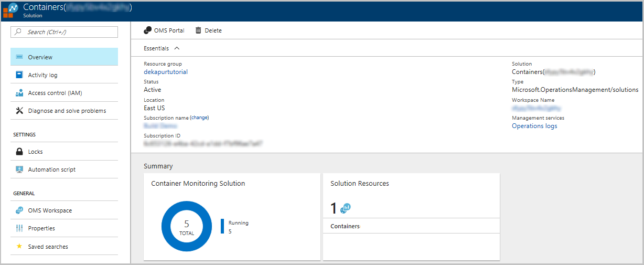Open Access control (IAM) menu item
Image resolution: width=644 pixels, height=265 pixels.
tap(64, 93)
